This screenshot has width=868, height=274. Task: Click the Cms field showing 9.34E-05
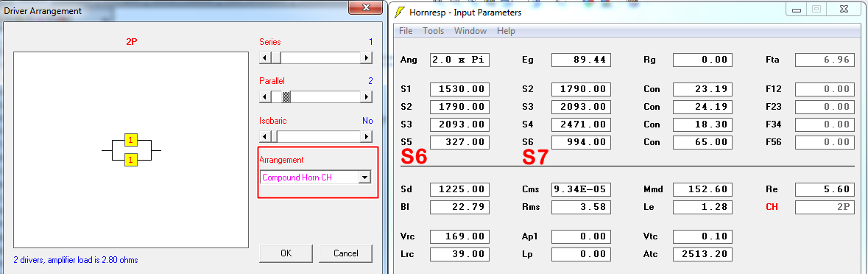point(582,189)
